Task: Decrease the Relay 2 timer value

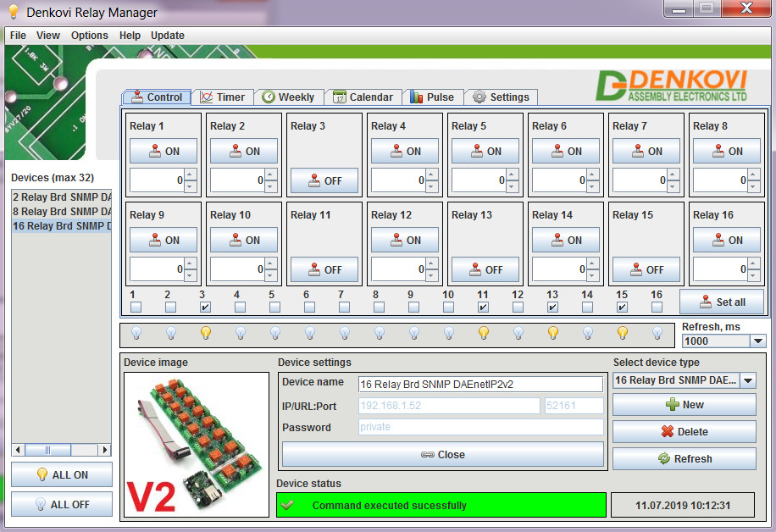Action: 271,186
